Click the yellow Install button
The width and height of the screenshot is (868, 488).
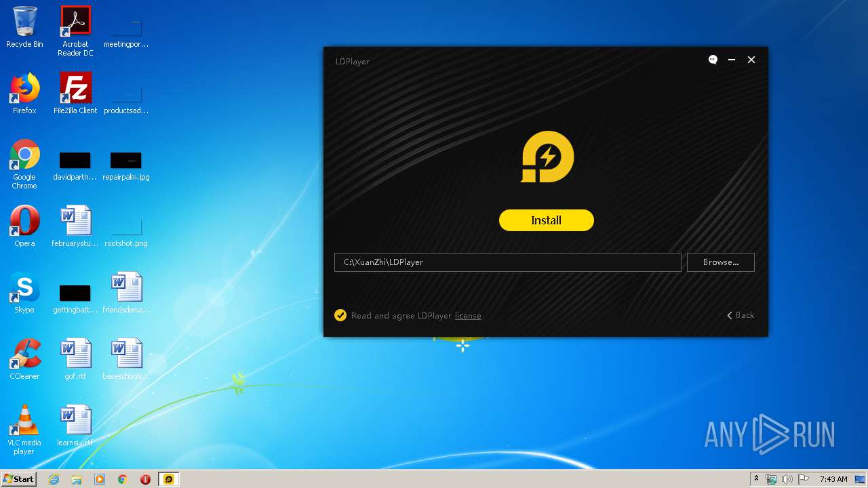546,220
